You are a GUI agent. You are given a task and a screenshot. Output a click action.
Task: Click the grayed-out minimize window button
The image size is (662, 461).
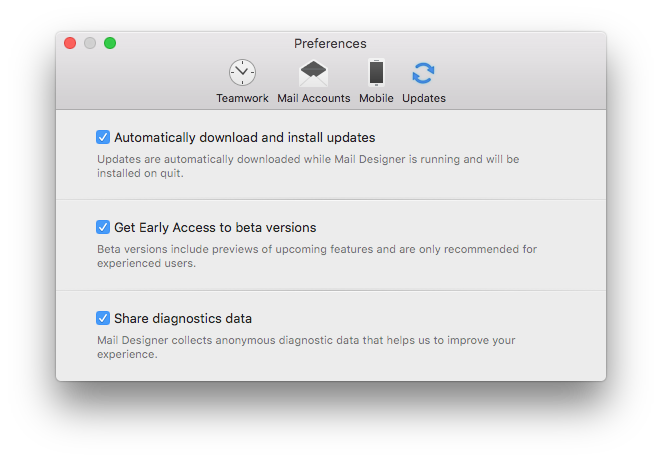click(x=90, y=43)
